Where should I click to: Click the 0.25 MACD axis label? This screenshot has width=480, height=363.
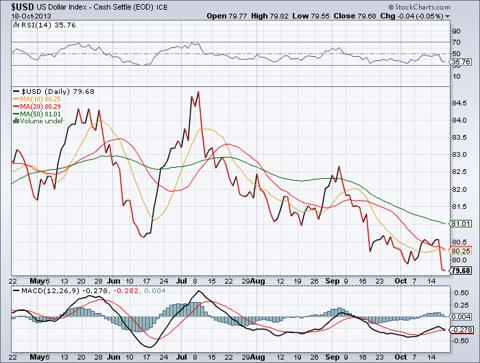(461, 305)
